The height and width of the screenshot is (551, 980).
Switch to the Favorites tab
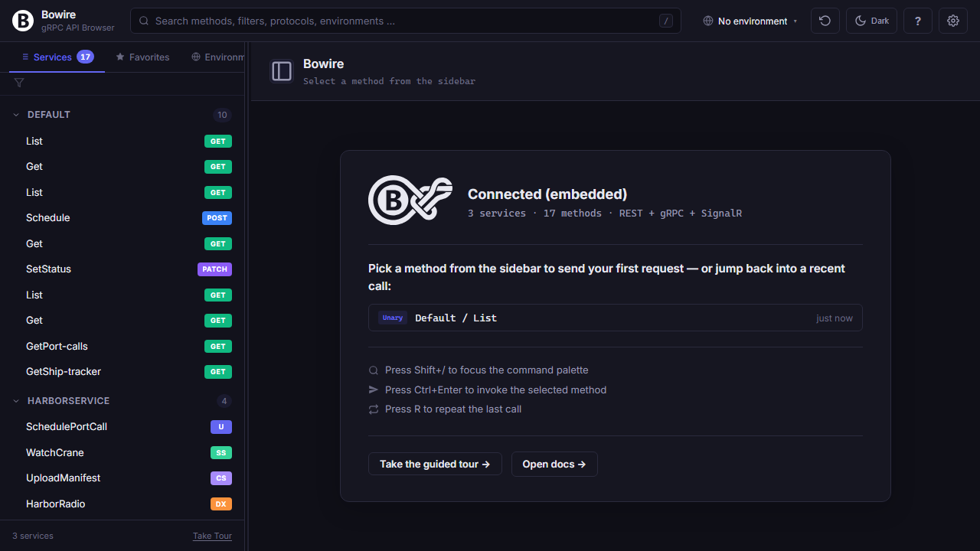[x=142, y=57]
